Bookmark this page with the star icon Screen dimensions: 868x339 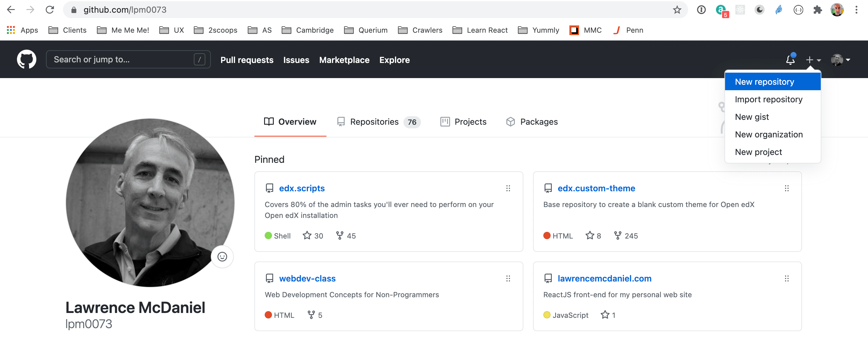click(677, 10)
